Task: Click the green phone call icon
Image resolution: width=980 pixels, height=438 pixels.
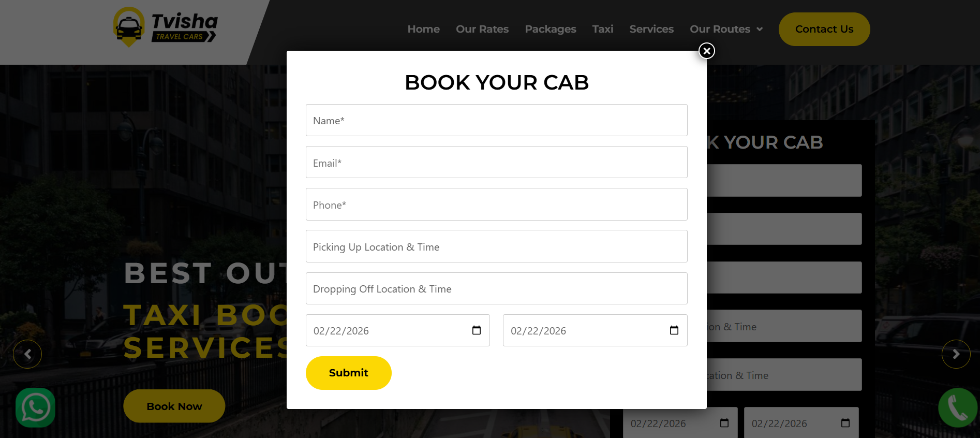Action: [957, 407]
